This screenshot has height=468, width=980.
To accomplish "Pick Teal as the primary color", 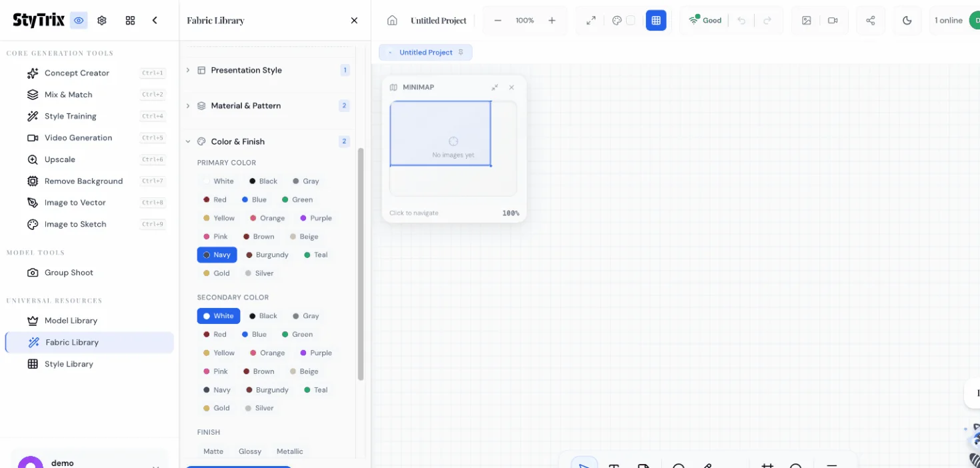I will (316, 255).
